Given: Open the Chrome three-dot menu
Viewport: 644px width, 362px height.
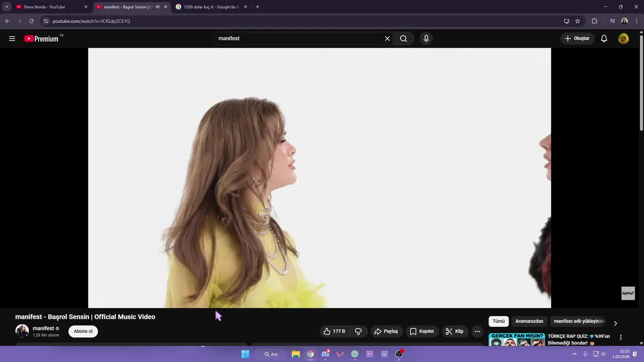Looking at the screenshot, I should tap(636, 21).
